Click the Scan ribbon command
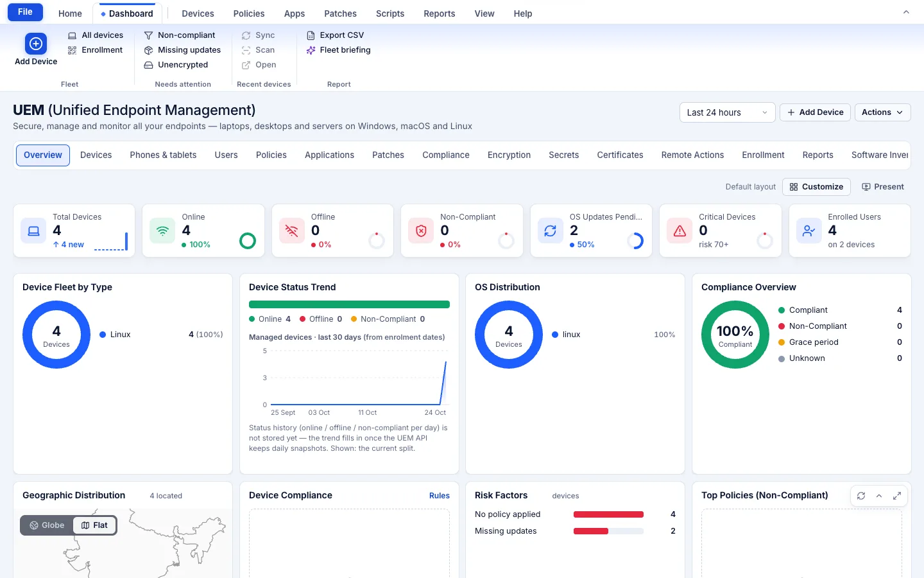Viewport: 924px width, 578px height. 258,50
